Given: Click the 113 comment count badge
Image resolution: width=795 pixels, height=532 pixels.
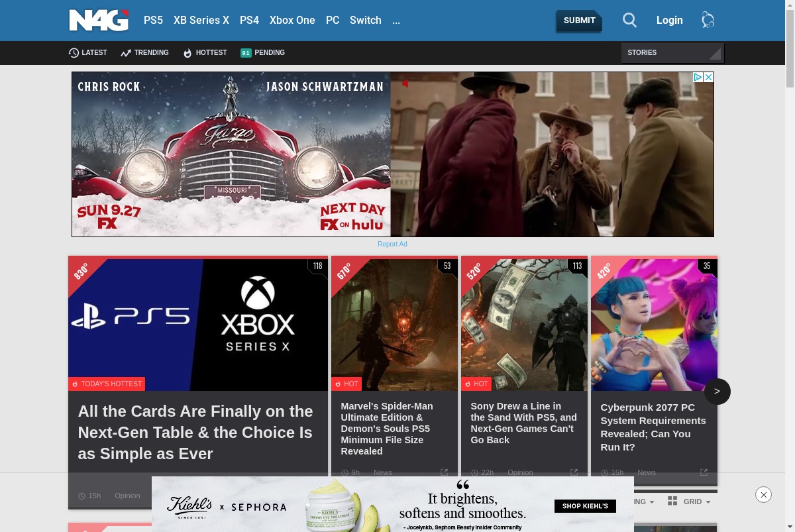Looking at the screenshot, I should tap(577, 266).
